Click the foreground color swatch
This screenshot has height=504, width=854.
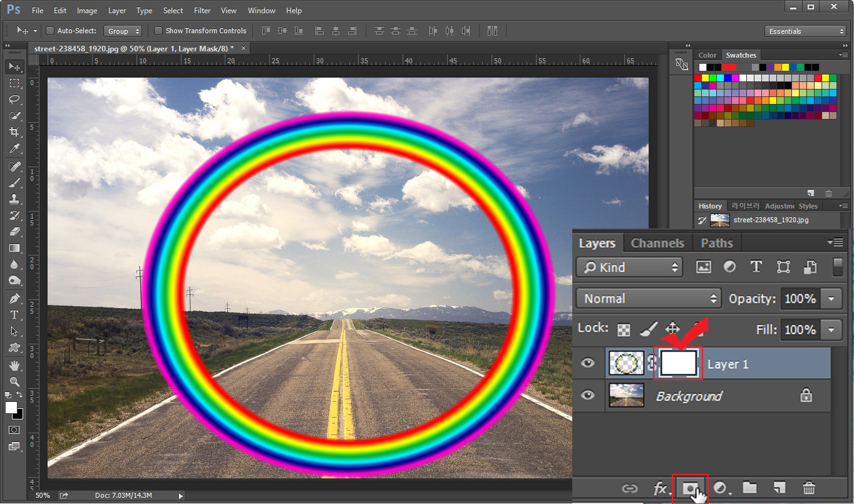(11, 407)
